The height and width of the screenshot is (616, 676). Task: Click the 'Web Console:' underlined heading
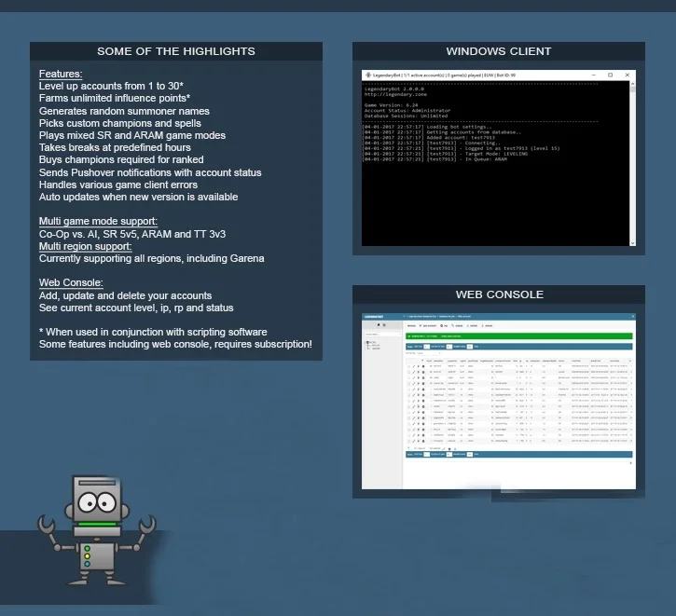pyautogui.click(x=71, y=282)
